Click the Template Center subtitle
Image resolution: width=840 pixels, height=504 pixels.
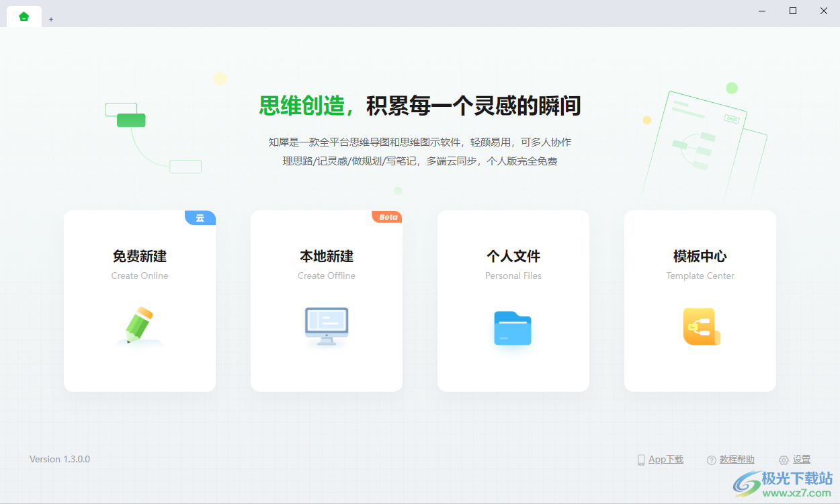pos(700,276)
